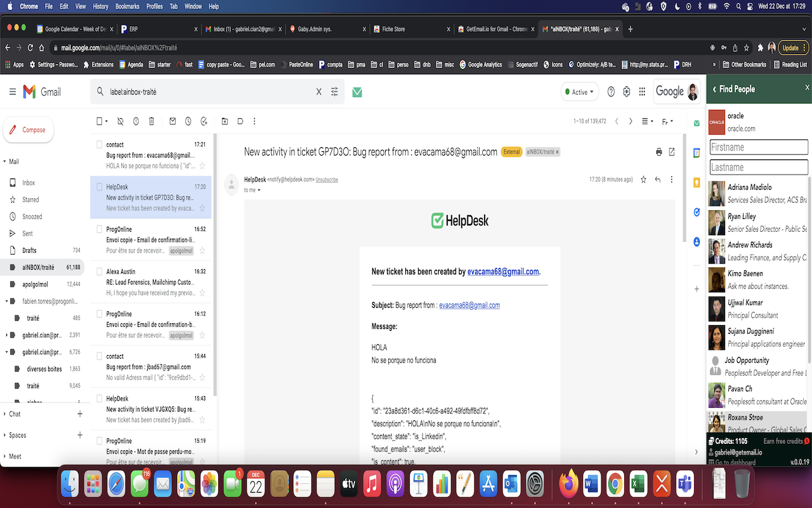812x508 pixels.
Task: Open the input tools Fr dropdown
Action: point(667,121)
